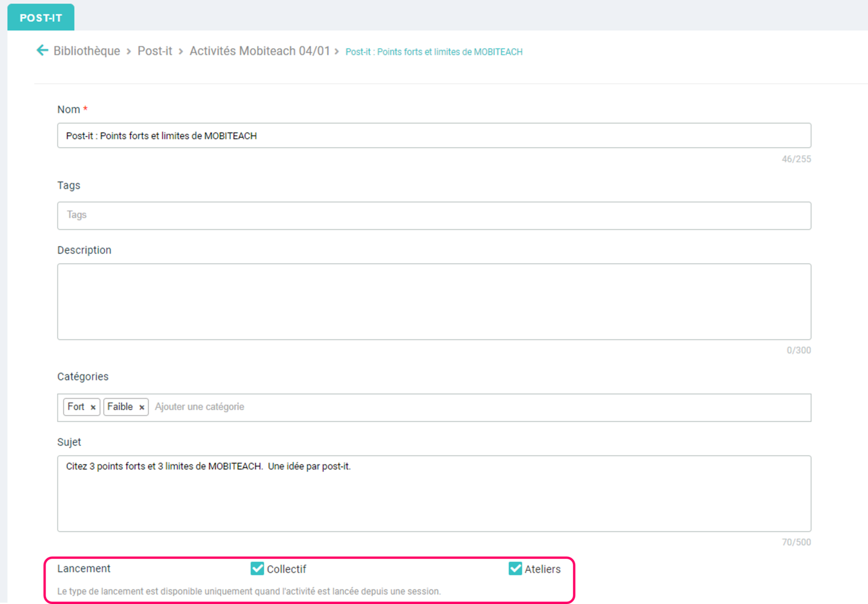Screen dimensions: 868x604
Task: Remove the Fort category tag
Action: (x=93, y=407)
